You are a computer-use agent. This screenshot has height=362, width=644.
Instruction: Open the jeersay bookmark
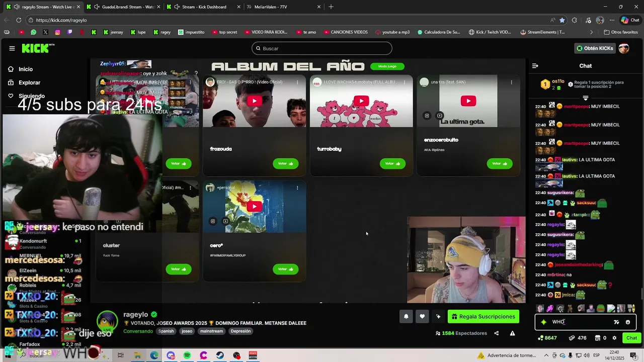(x=113, y=32)
